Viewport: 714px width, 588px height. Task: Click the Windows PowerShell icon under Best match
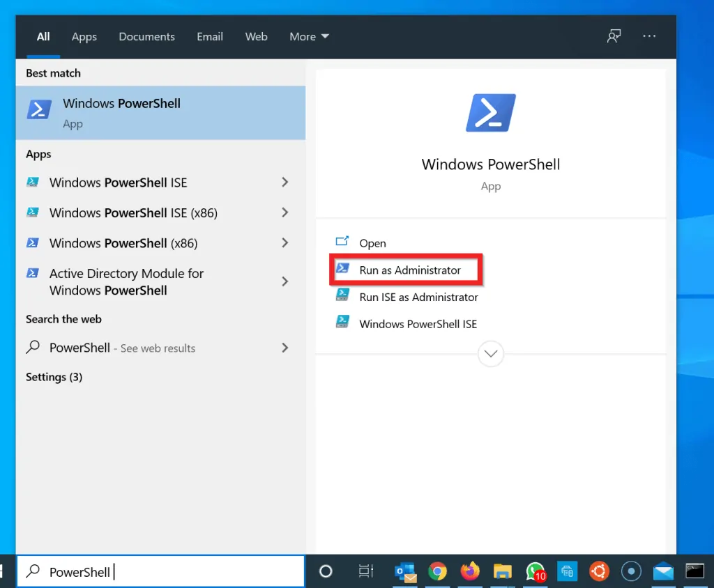point(38,109)
